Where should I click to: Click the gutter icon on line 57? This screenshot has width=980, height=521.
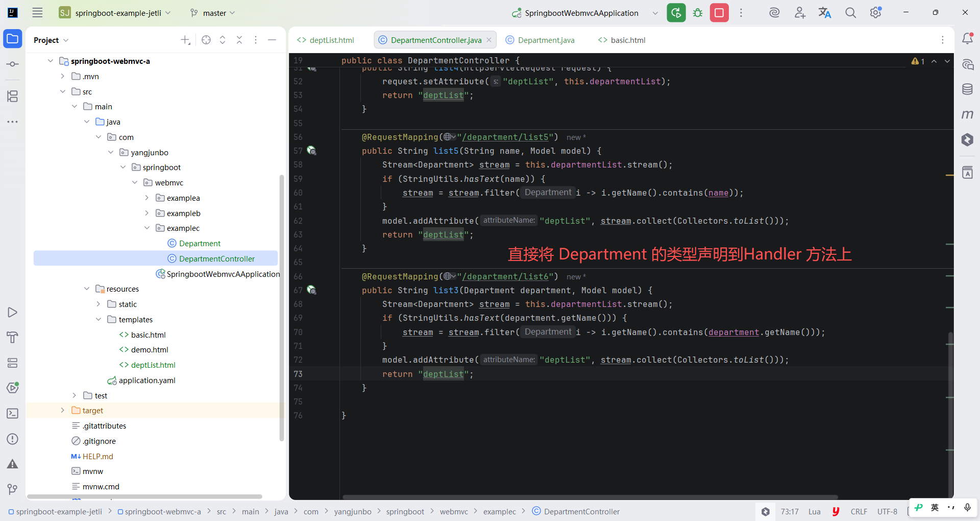click(311, 151)
